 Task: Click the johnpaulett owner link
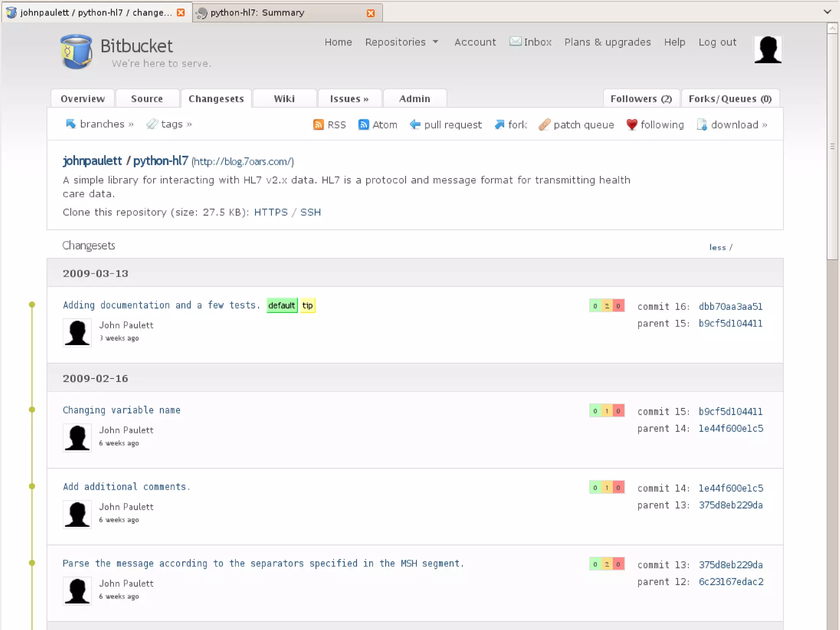(x=92, y=161)
